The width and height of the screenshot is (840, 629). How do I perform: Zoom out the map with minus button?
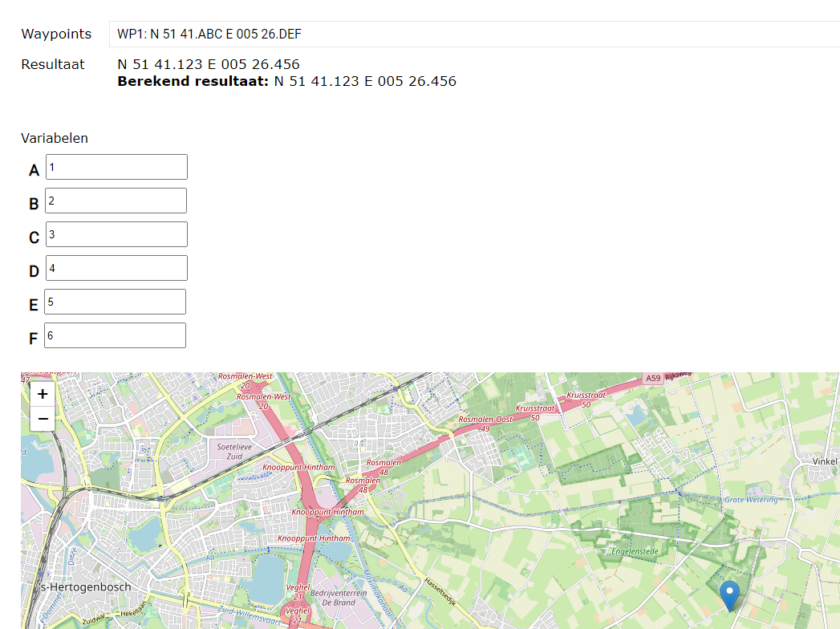point(43,419)
